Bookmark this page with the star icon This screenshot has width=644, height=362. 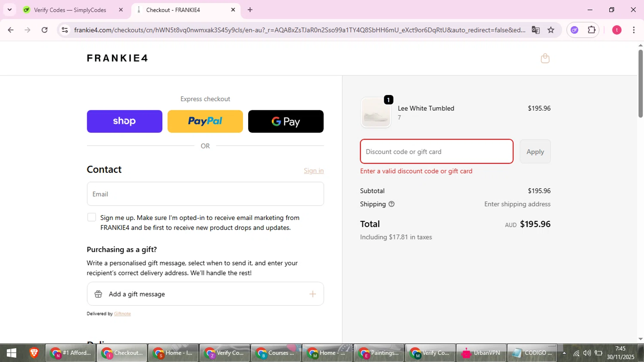point(551,30)
